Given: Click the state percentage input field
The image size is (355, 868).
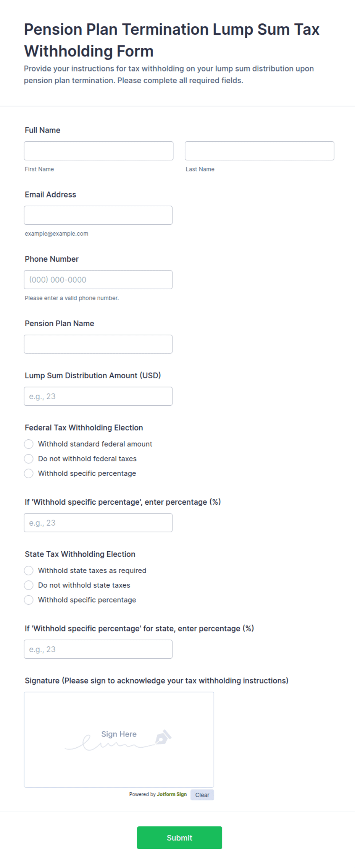Looking at the screenshot, I should [x=98, y=649].
